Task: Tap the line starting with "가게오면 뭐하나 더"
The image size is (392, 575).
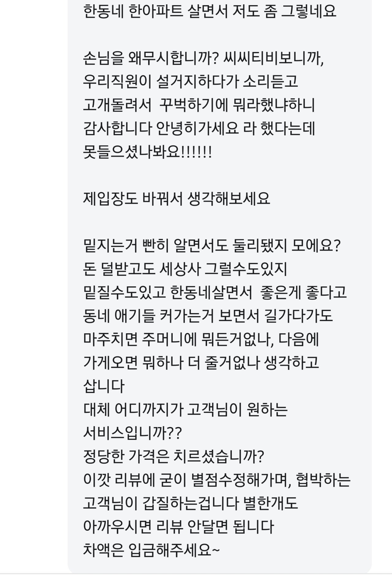Action: (201, 363)
